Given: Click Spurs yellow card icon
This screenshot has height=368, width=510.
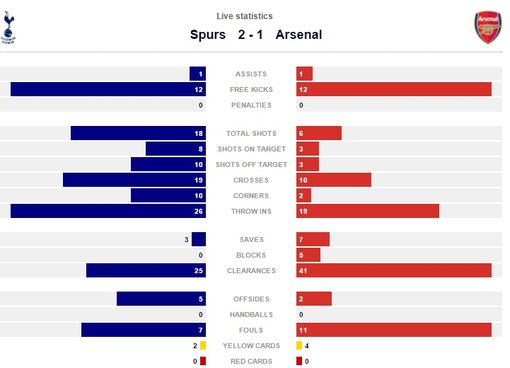Looking at the screenshot, I should [x=203, y=346].
